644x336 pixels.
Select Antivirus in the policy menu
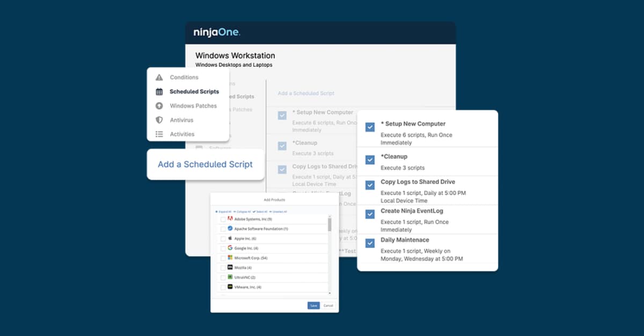181,120
